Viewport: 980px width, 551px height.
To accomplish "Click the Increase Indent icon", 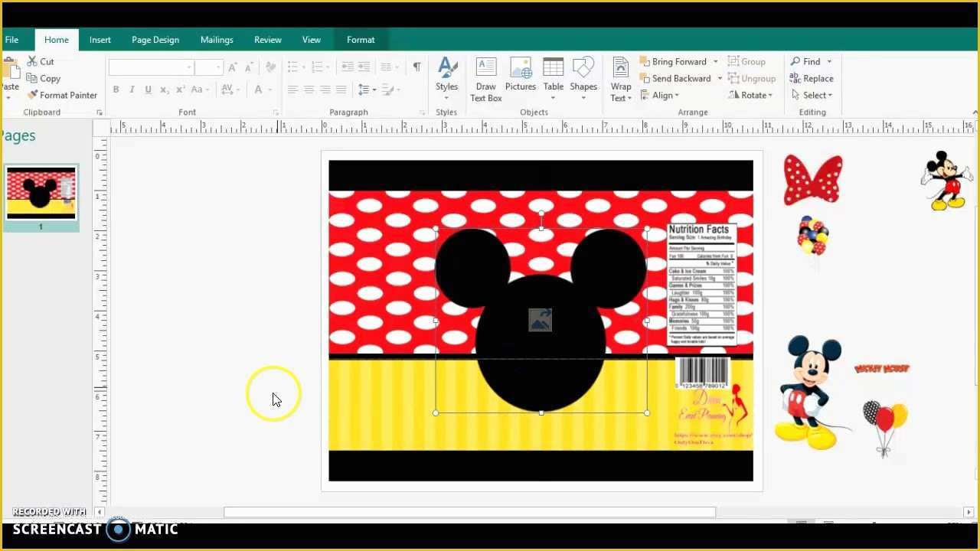I will [364, 67].
